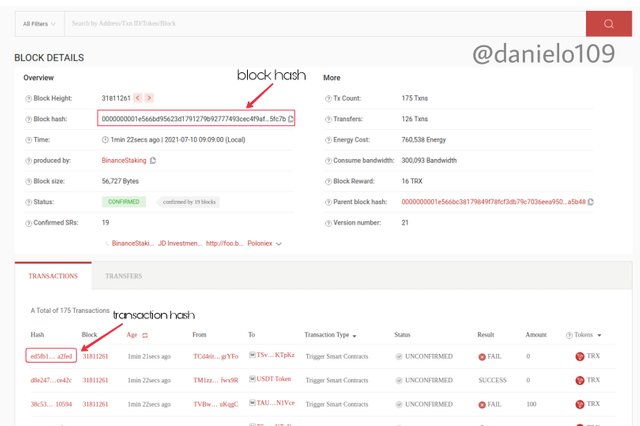
Task: Click the search input field
Action: tap(325, 24)
